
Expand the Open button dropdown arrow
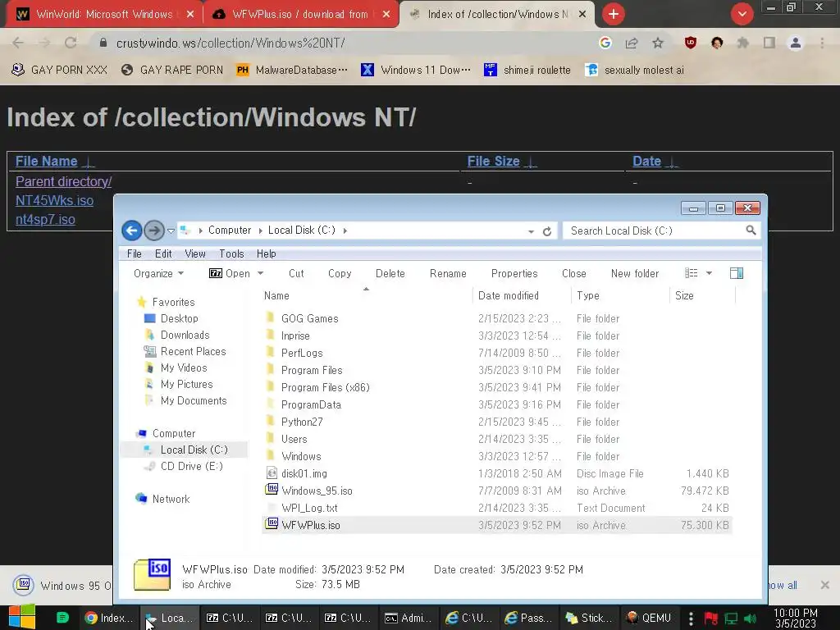point(260,273)
